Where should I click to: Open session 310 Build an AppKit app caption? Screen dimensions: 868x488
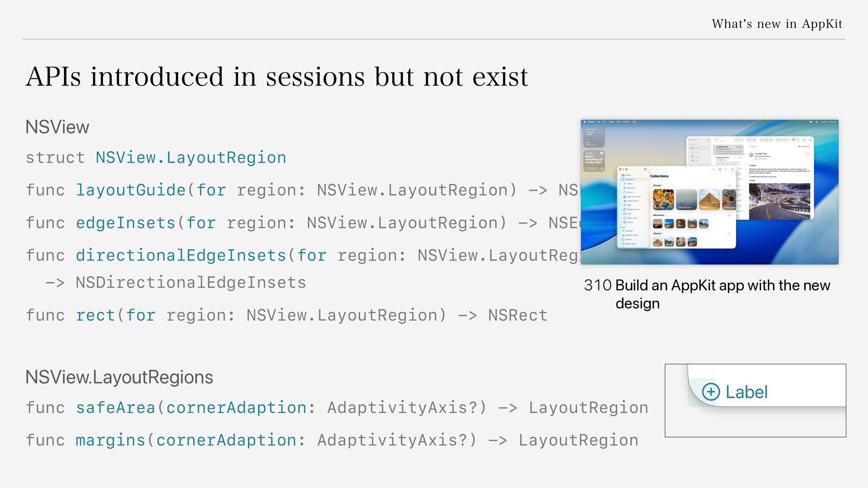click(707, 294)
